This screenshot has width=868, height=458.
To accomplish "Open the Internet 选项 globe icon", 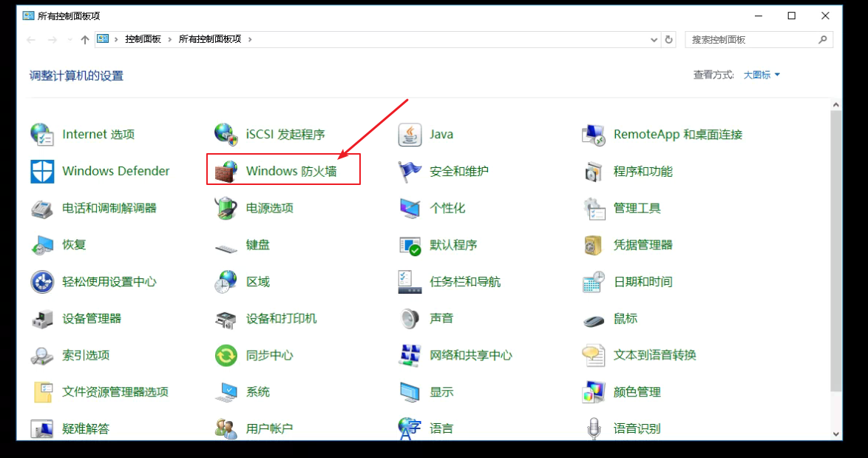I will [x=42, y=135].
